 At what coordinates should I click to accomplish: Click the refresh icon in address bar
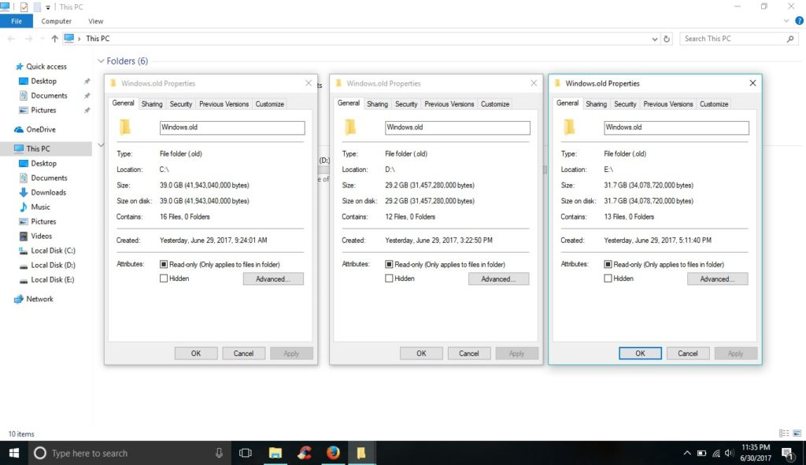click(667, 39)
